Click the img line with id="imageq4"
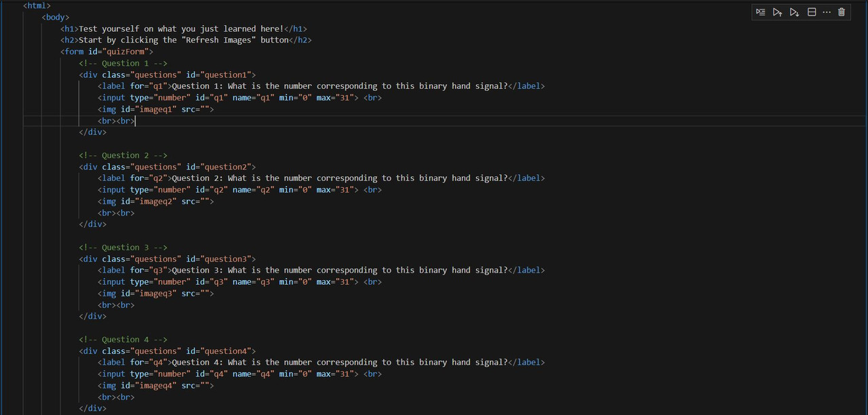Screen dimensions: 868x415 (x=155, y=386)
